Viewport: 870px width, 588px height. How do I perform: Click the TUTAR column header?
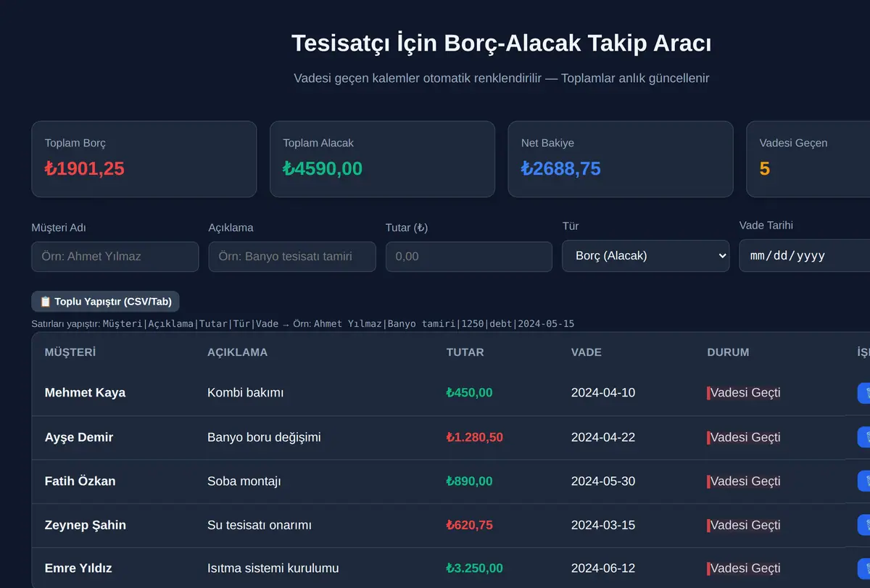pos(465,352)
